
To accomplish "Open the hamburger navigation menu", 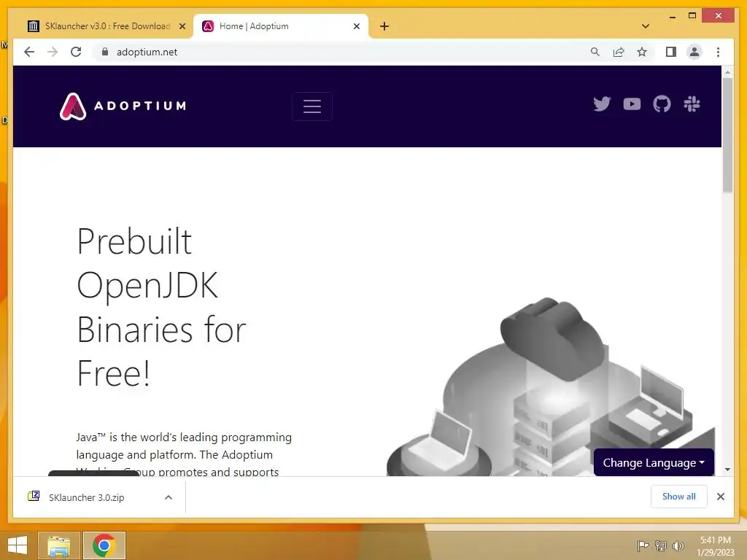I will 312,106.
